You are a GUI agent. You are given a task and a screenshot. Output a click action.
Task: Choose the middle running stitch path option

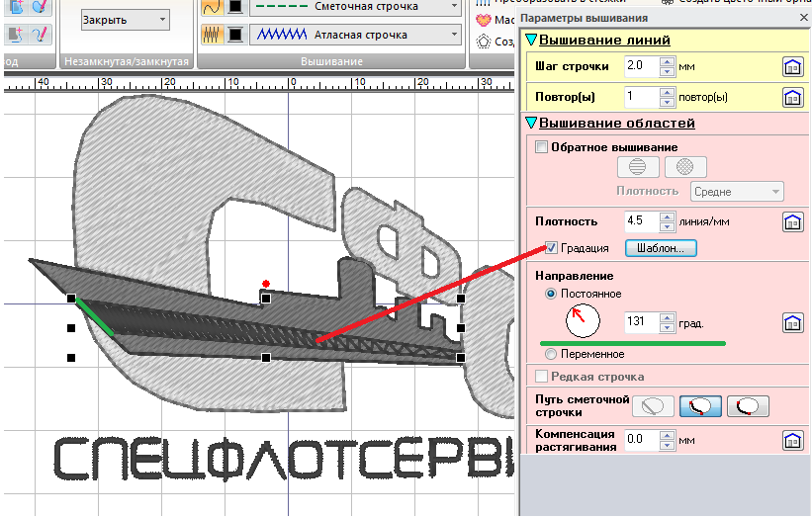click(700, 406)
